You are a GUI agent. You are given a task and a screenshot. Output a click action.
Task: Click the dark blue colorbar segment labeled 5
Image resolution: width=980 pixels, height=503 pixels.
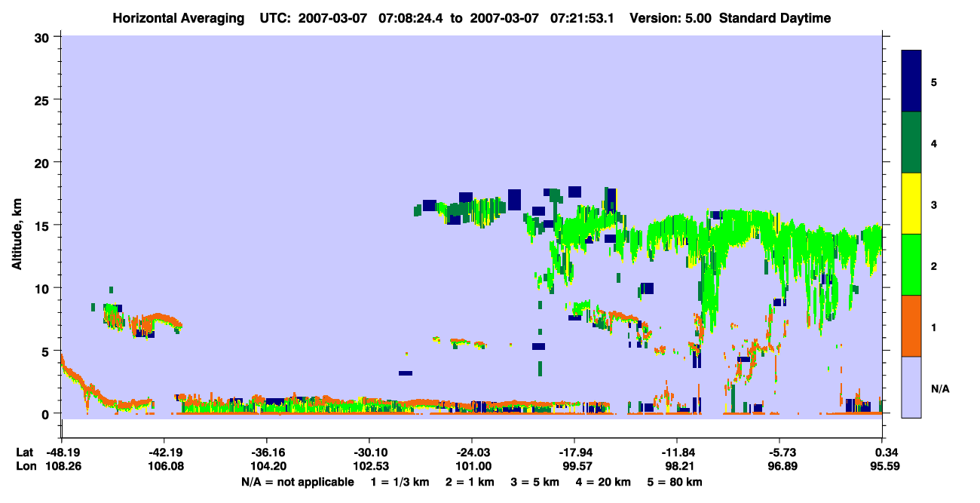click(x=911, y=81)
